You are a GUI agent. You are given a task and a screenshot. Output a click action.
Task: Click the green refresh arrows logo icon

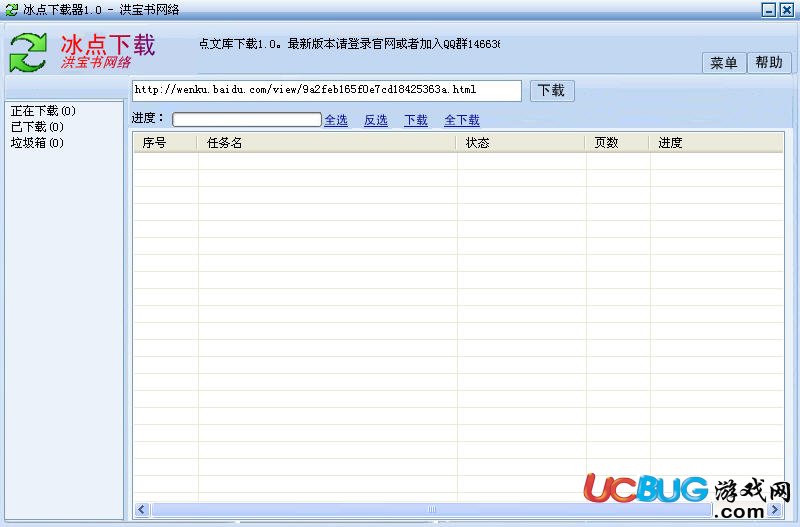click(x=29, y=52)
